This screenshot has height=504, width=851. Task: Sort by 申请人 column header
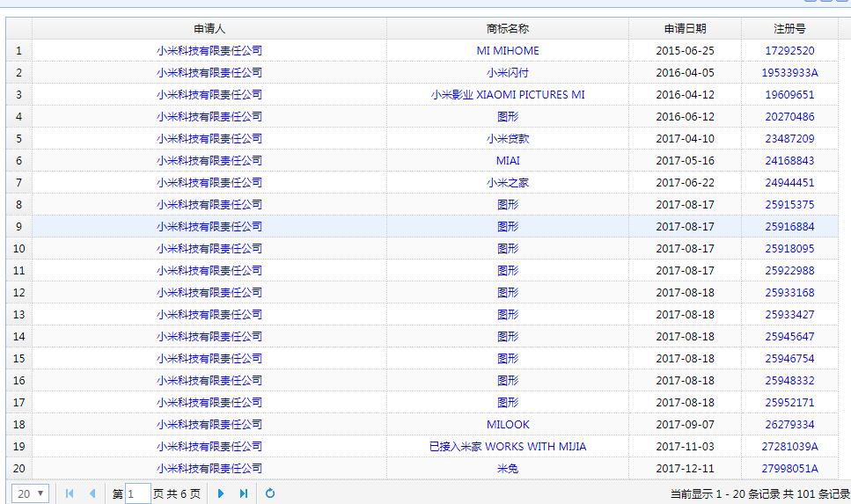coord(209,29)
